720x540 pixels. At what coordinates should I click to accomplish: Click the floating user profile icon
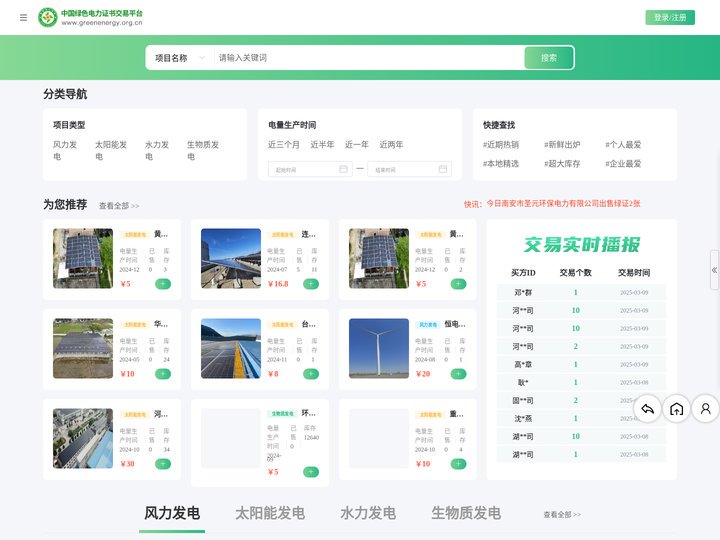pos(706,408)
